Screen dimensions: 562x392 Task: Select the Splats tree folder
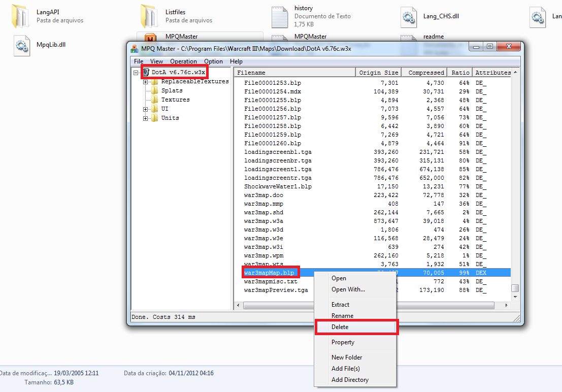pyautogui.click(x=172, y=91)
